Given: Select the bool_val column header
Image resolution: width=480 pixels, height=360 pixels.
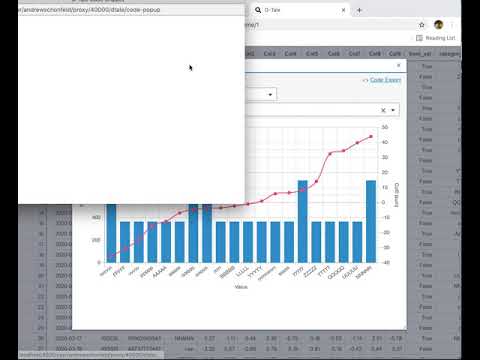Looking at the screenshot, I should click(420, 54).
